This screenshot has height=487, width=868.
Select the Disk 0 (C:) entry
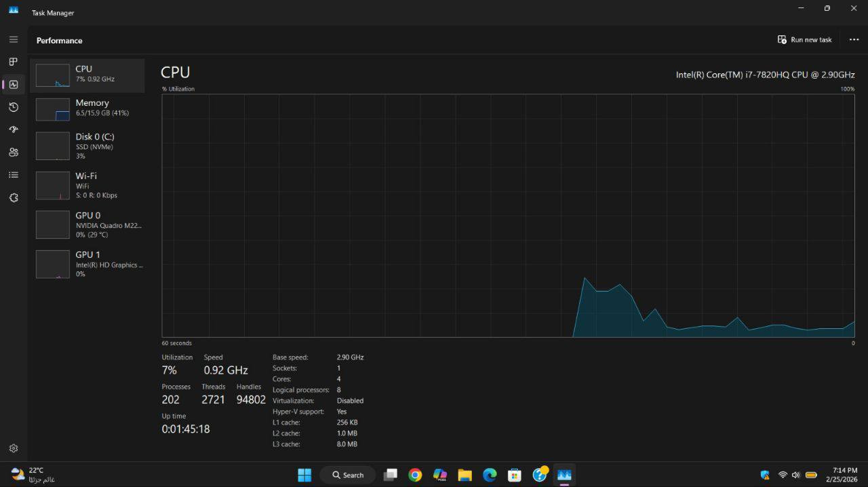tap(87, 146)
